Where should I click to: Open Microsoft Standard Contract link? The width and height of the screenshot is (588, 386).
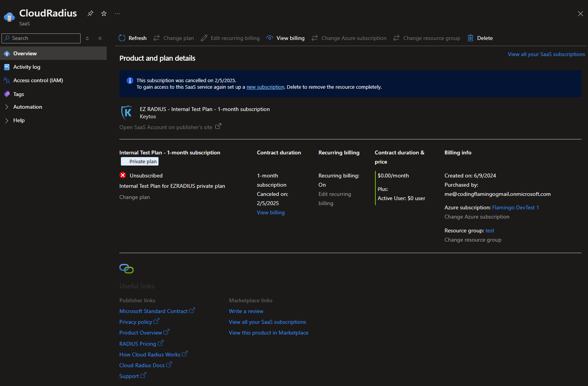point(157,311)
